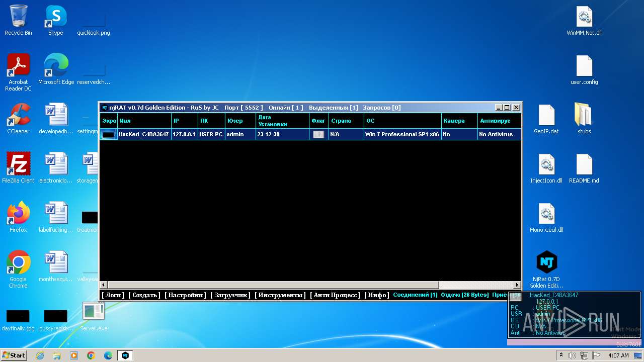Select the user.config file
Screen dimensions: 644x362
click(584, 70)
